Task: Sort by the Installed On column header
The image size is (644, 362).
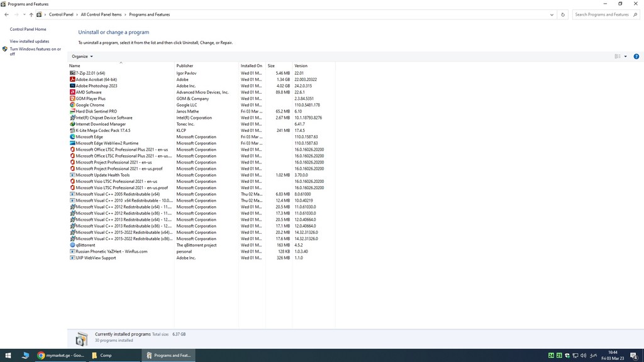Action: click(252, 65)
